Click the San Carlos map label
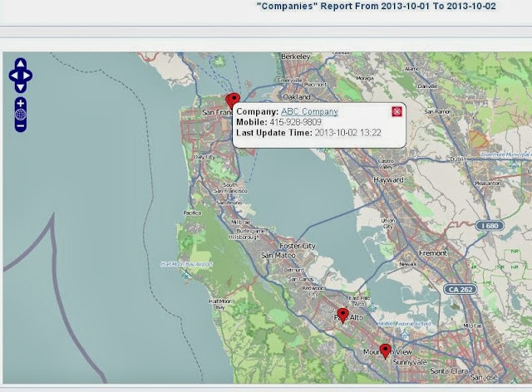This screenshot has width=532, height=392. (301, 279)
